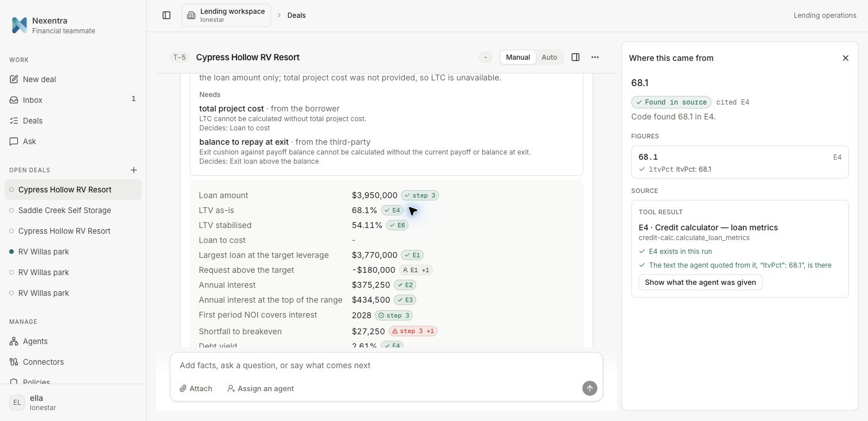The image size is (868, 421).
Task: Add a new open deal with plus icon
Action: [134, 170]
